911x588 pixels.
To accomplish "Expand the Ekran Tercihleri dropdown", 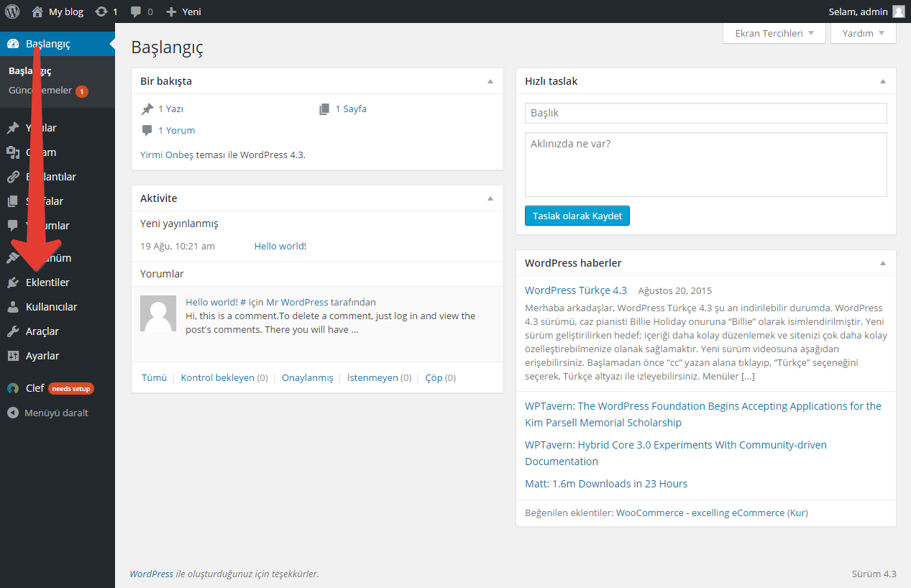I will (774, 33).
